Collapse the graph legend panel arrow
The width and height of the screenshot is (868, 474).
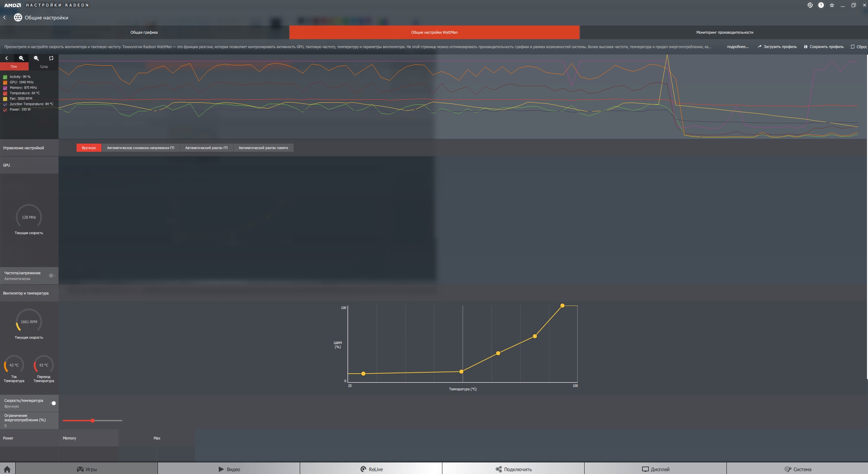click(x=6, y=58)
